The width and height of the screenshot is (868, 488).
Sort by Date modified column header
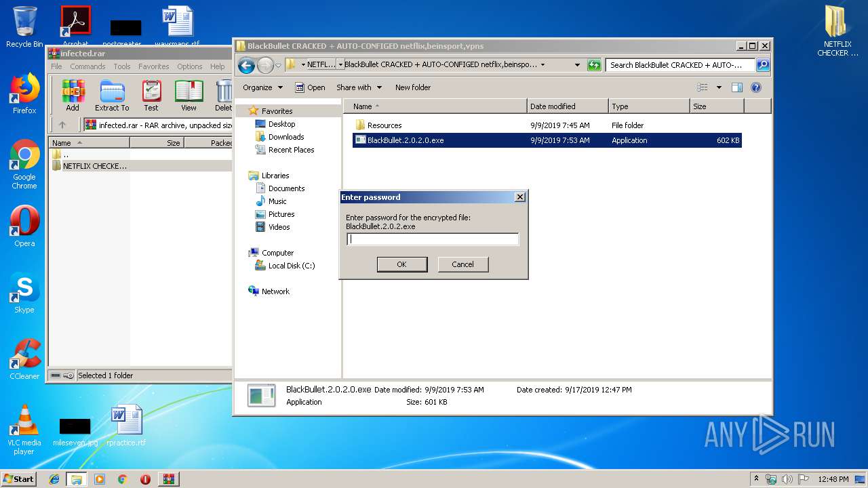[568, 106]
